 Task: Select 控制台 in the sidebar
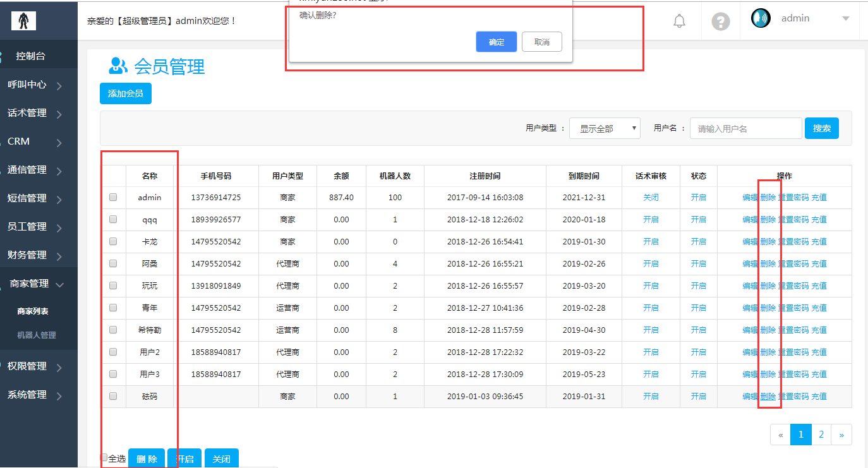[30, 56]
